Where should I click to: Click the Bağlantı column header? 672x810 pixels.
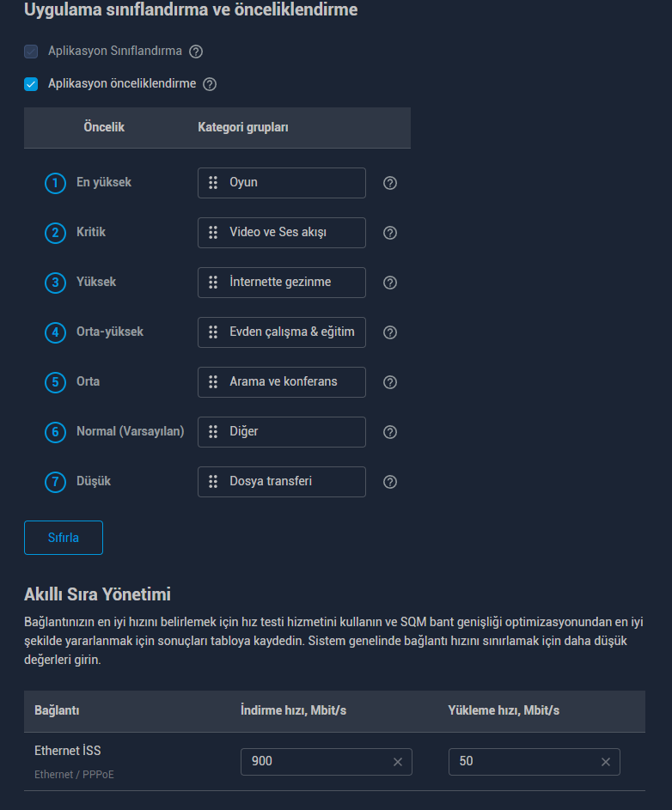click(57, 711)
